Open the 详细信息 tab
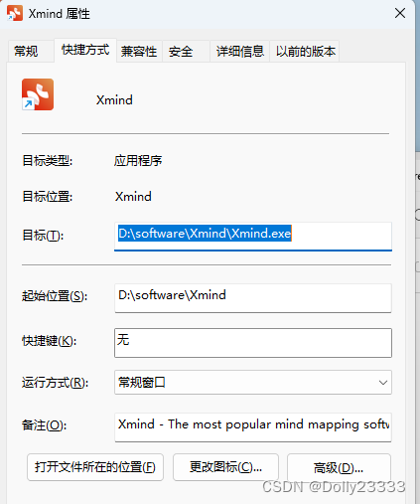 [239, 52]
